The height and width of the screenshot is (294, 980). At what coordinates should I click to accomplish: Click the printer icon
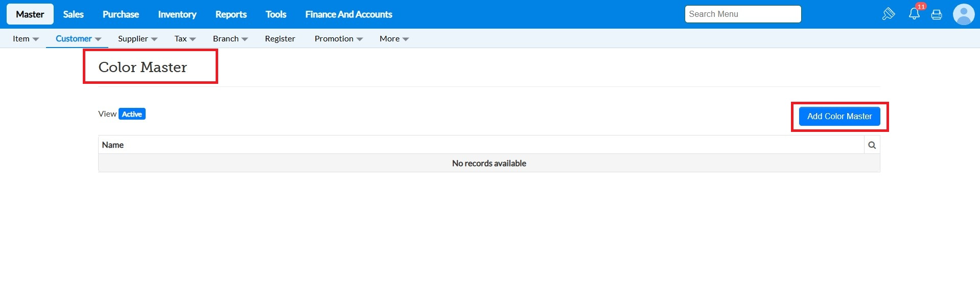pos(937,15)
